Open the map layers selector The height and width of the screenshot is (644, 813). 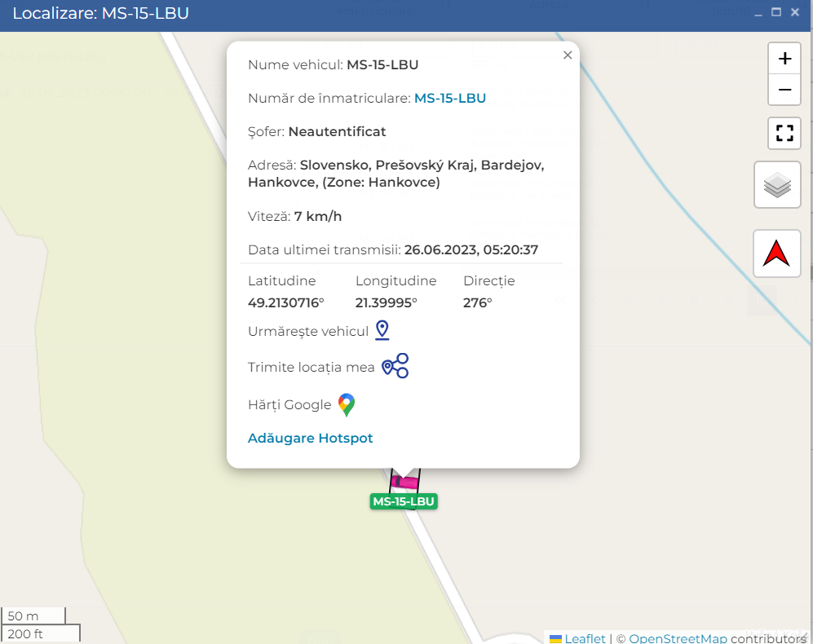pyautogui.click(x=777, y=185)
